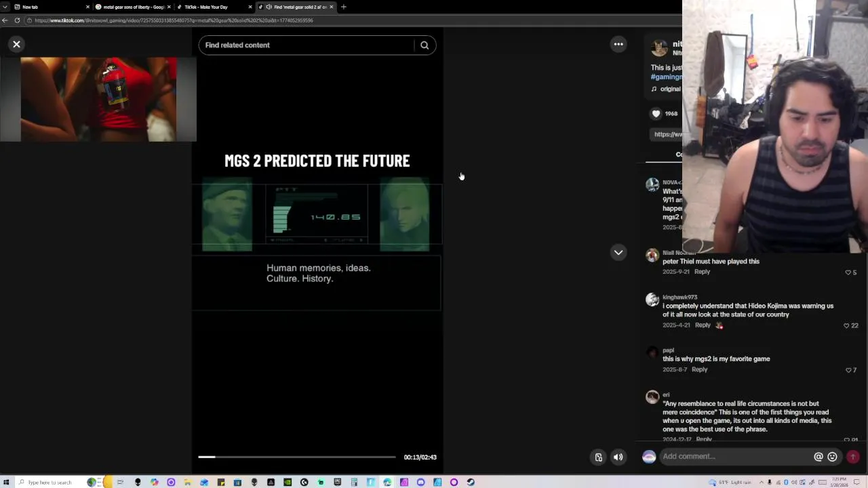
Task: Close the TikTok video viewer with the X icon
Action: pyautogui.click(x=16, y=44)
